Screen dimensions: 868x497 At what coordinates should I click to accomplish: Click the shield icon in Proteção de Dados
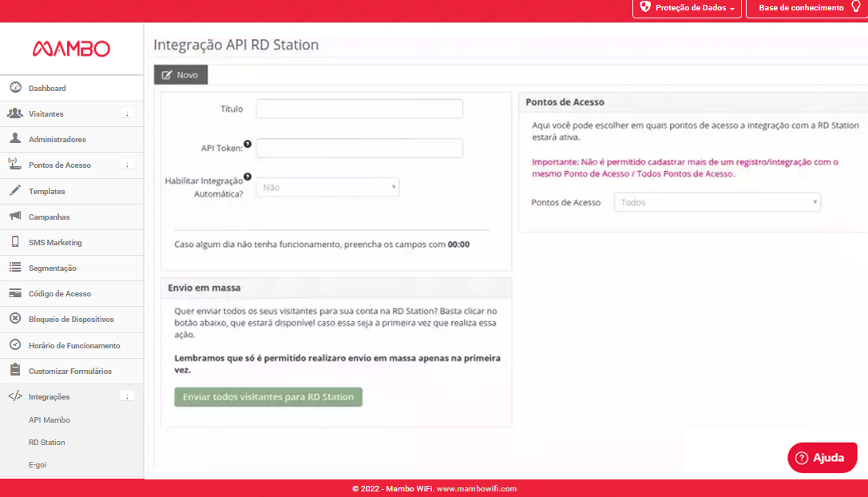coord(645,6)
